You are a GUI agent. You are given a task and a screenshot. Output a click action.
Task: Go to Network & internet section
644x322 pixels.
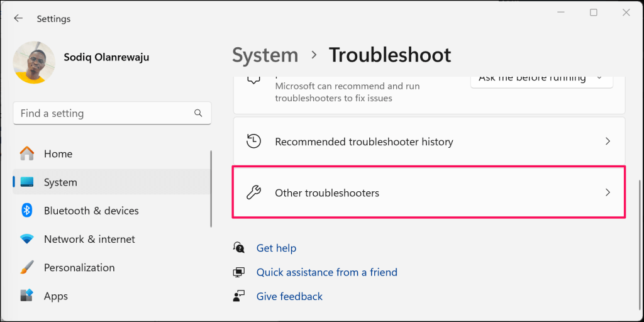point(89,239)
